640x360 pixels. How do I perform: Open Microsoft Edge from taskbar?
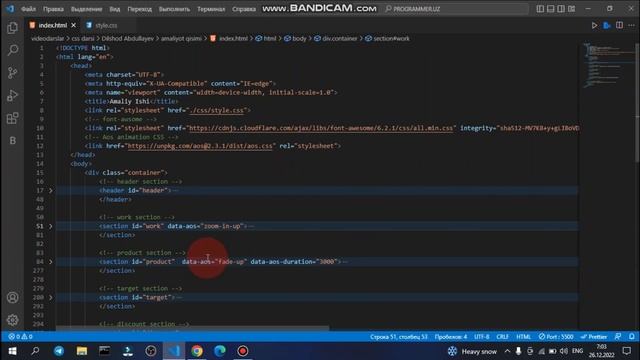coord(220,351)
